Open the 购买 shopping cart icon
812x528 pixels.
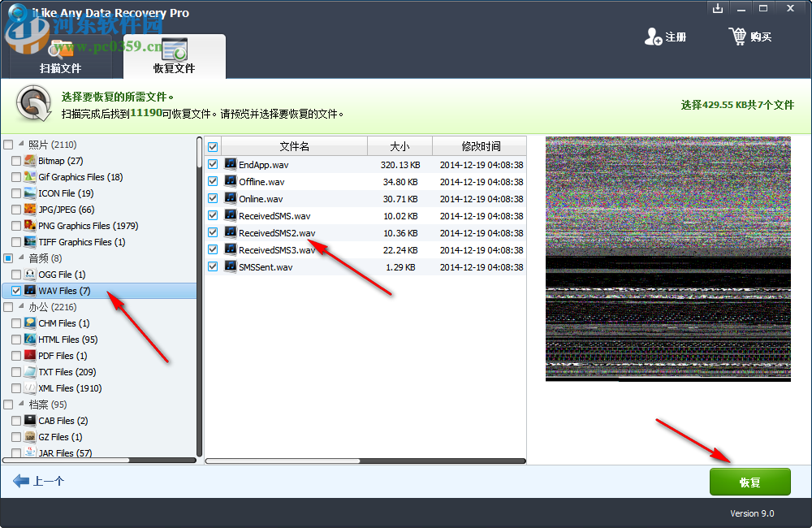pyautogui.click(x=739, y=37)
